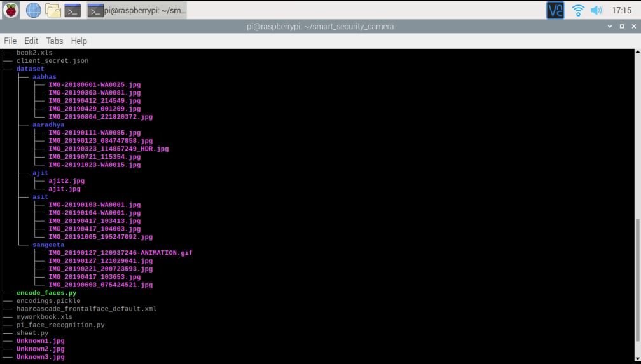
Task: Close the terminal window
Action: click(x=634, y=26)
